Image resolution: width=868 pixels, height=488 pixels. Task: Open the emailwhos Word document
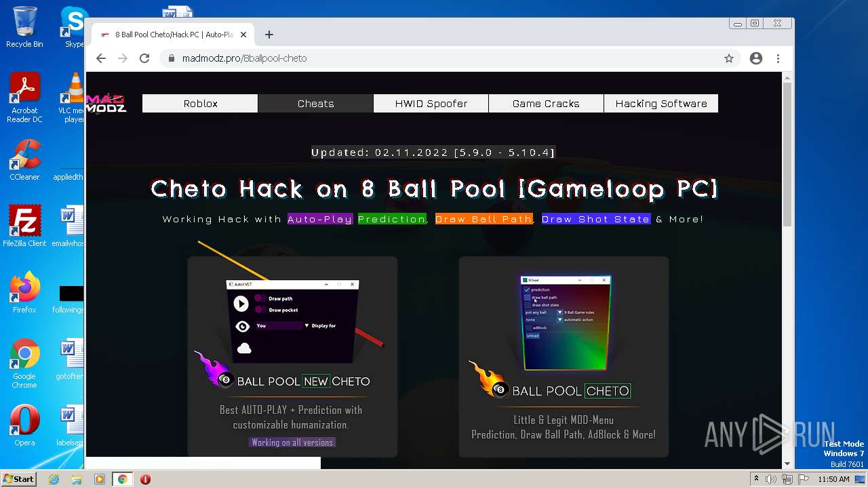(x=68, y=226)
